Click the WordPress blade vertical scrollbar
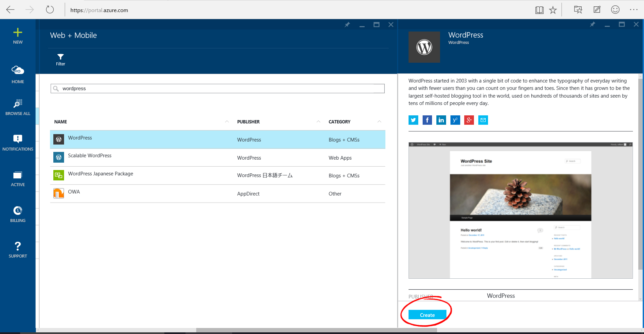This screenshot has width=644, height=334. point(640,174)
